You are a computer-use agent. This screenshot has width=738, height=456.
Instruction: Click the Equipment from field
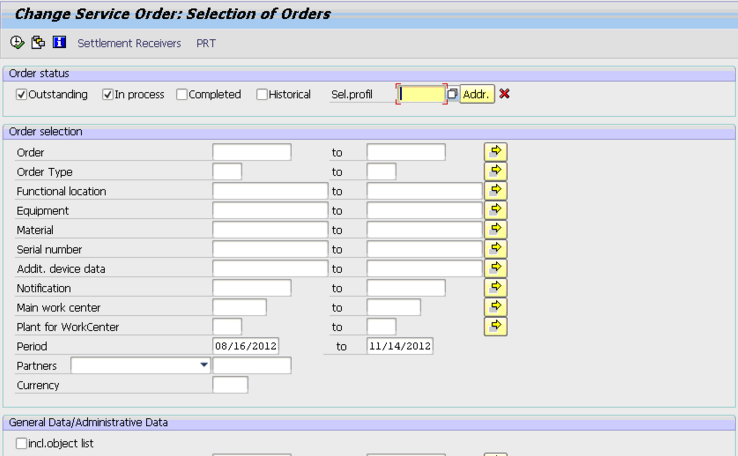tap(270, 210)
